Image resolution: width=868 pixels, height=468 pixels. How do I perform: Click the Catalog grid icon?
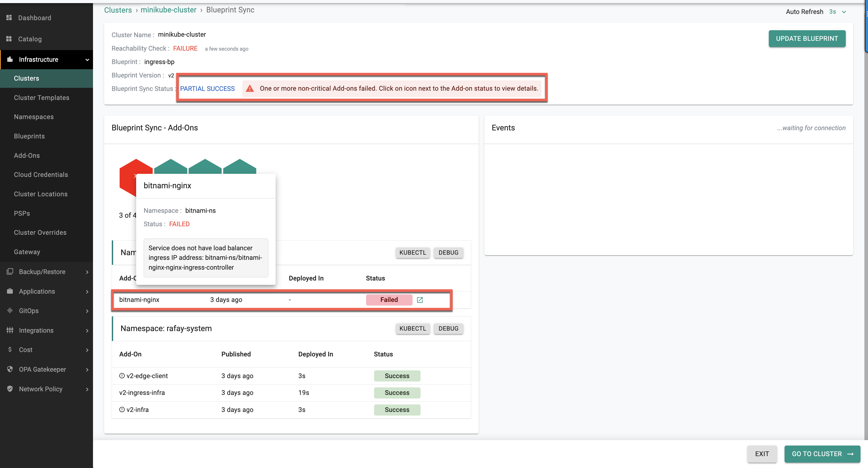pyautogui.click(x=9, y=39)
